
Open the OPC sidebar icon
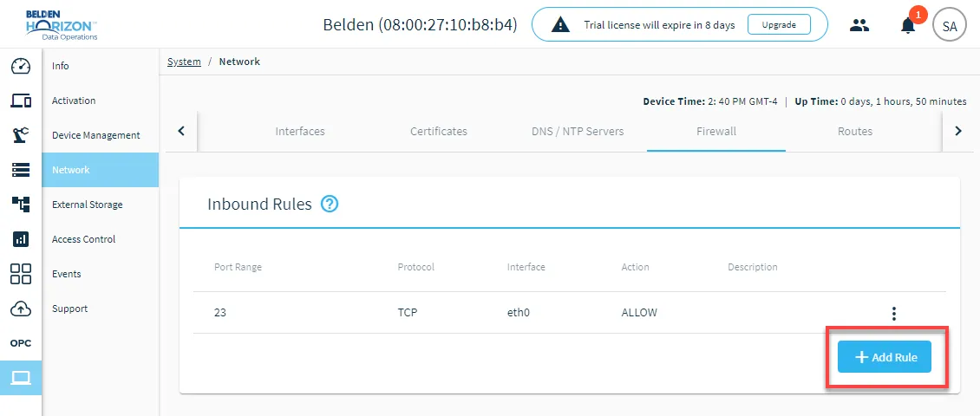point(21,343)
